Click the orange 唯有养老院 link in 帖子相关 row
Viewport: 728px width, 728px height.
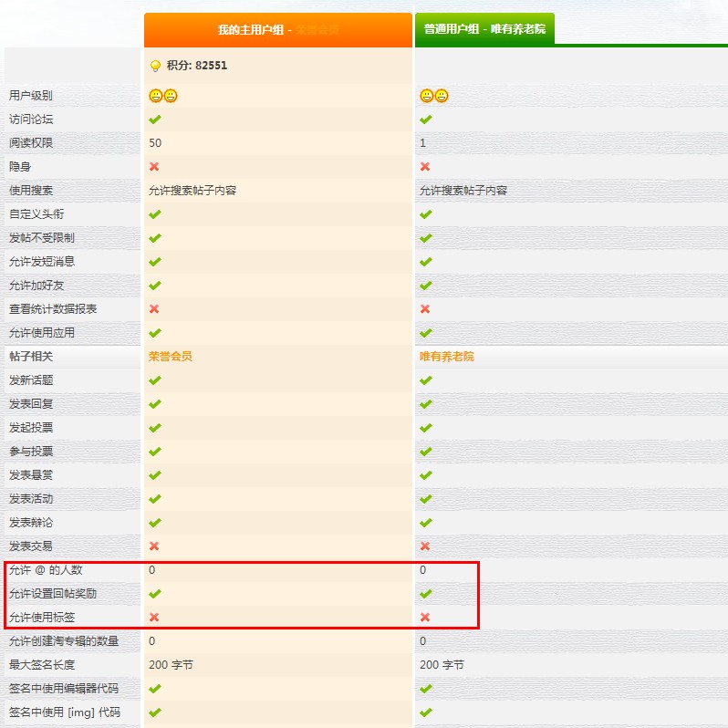(446, 357)
